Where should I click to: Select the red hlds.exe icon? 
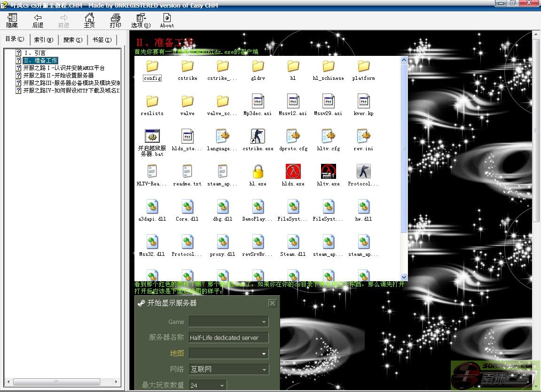[293, 172]
